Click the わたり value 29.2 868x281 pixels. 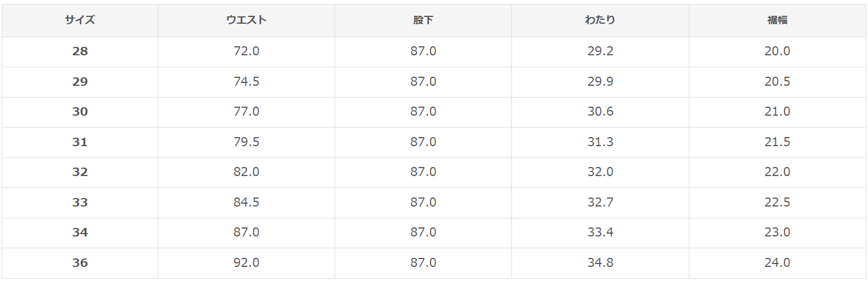pos(600,51)
